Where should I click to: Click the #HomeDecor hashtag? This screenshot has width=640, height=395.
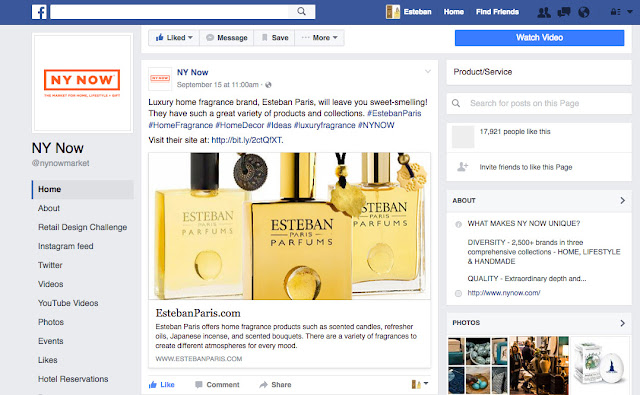pyautogui.click(x=240, y=125)
